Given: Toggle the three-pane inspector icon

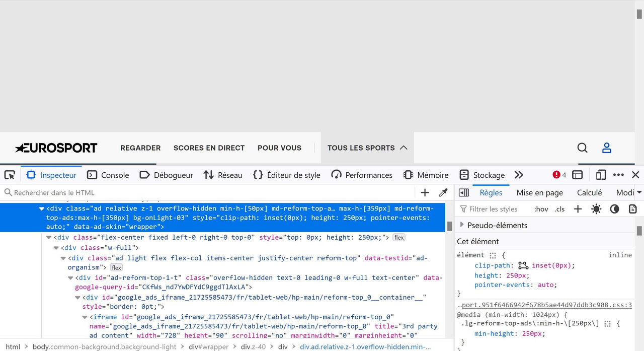Looking at the screenshot, I should pos(464,192).
